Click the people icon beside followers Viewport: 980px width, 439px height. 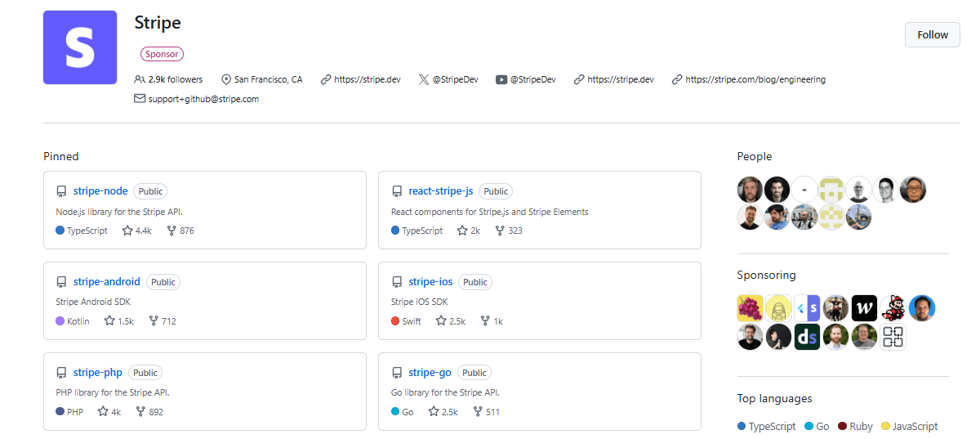[x=140, y=79]
